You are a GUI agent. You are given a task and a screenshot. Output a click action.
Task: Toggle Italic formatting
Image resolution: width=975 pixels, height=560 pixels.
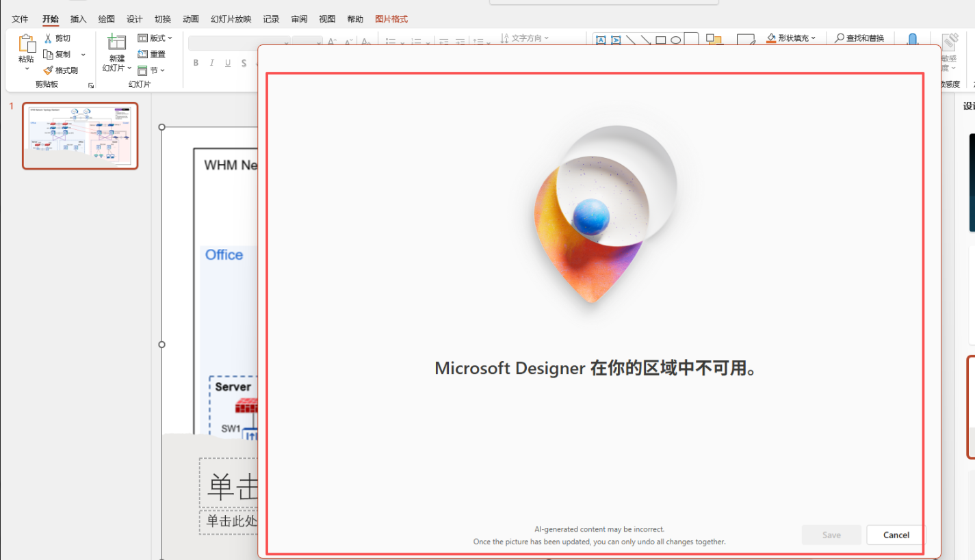point(212,64)
